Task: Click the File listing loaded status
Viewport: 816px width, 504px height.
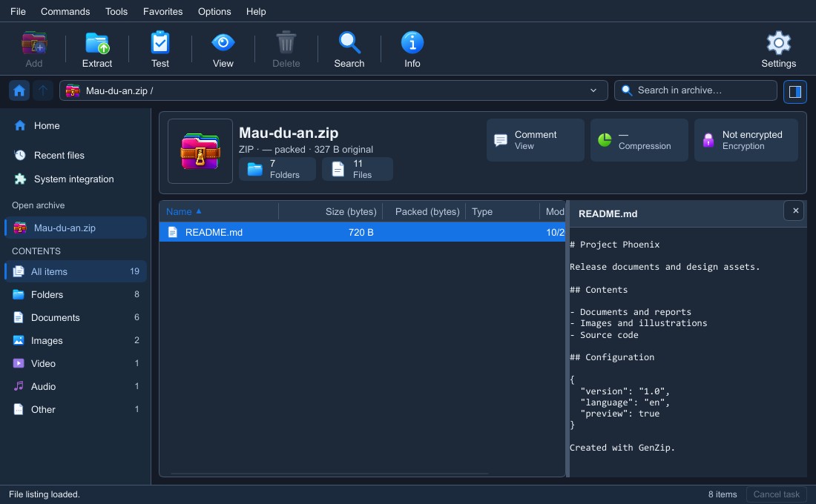Action: (45, 494)
